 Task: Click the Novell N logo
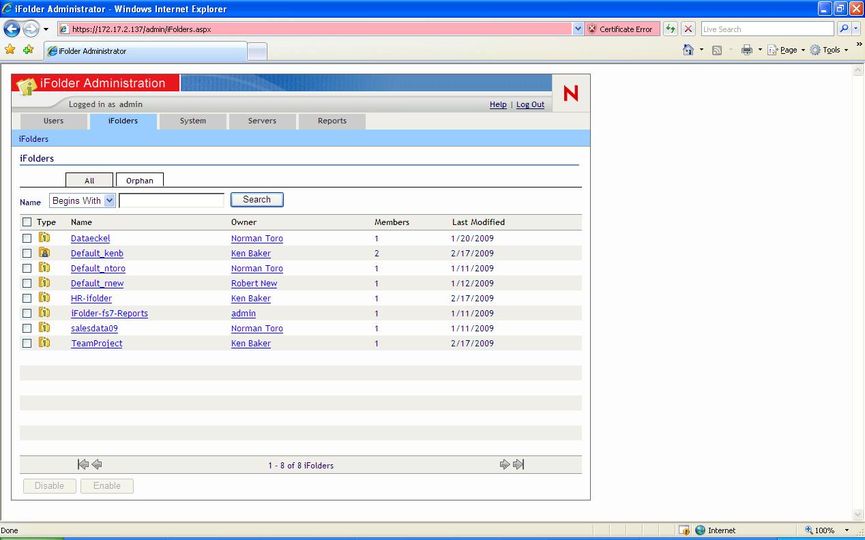click(570, 93)
